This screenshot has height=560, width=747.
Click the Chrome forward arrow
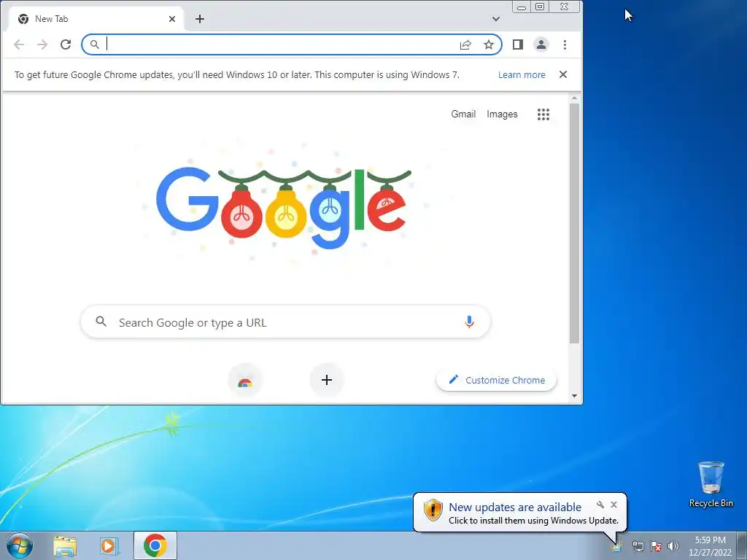[42, 44]
